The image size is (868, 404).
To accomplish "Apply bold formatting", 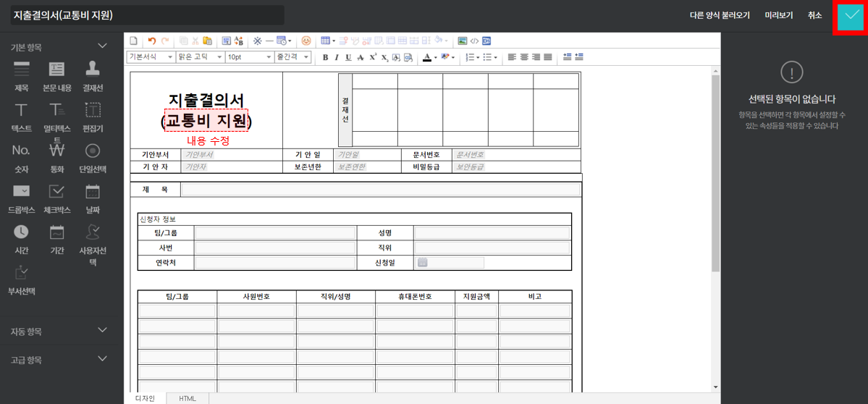I will click(326, 57).
